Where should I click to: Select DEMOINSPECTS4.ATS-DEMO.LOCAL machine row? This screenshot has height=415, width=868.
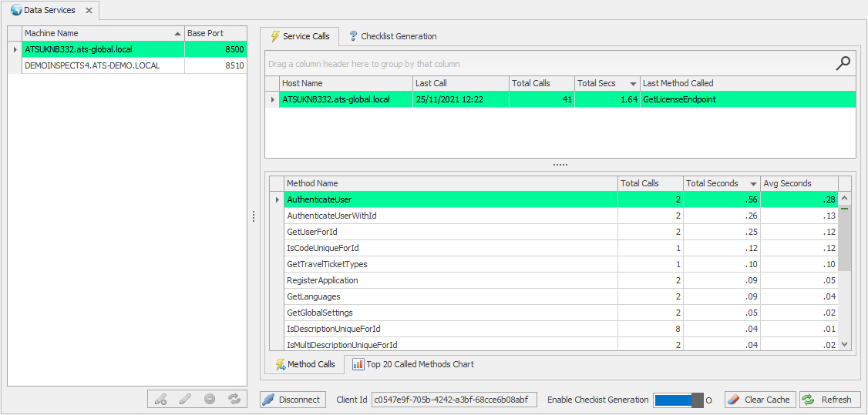(x=103, y=65)
